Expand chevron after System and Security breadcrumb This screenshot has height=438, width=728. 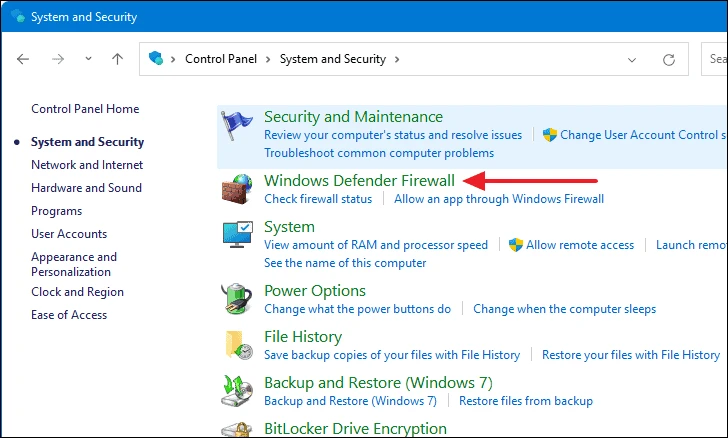397,59
